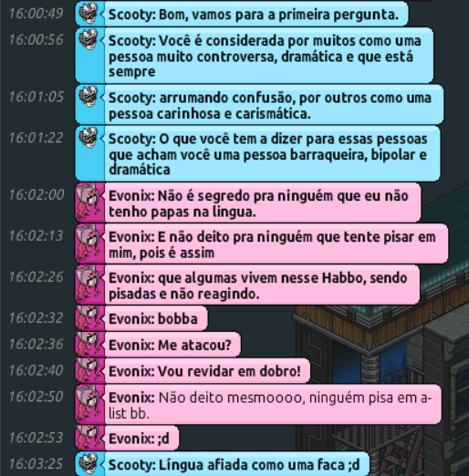
Task: Click Scooty's avatar at 16:01:22 message
Action: 89,138
